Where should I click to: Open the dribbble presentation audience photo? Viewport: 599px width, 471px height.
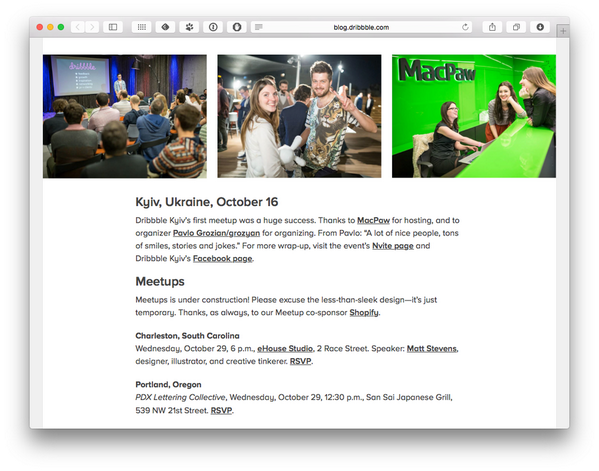(125, 116)
